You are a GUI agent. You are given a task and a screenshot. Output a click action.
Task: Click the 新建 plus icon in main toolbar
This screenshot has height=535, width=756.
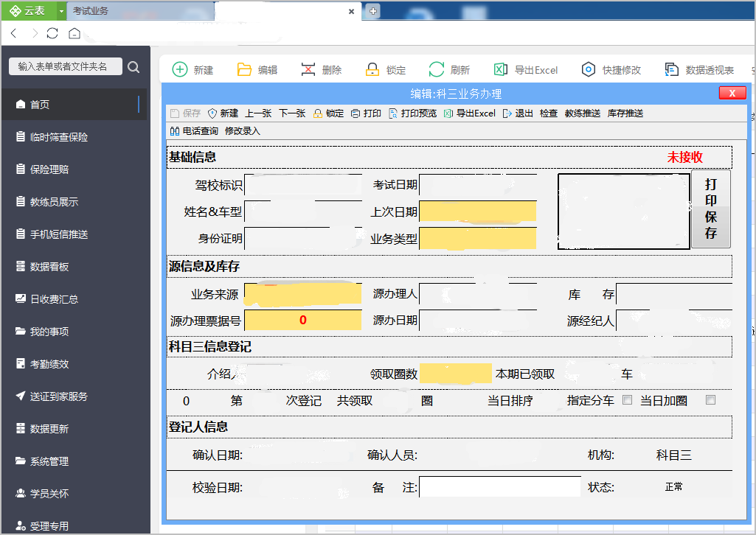click(180, 69)
